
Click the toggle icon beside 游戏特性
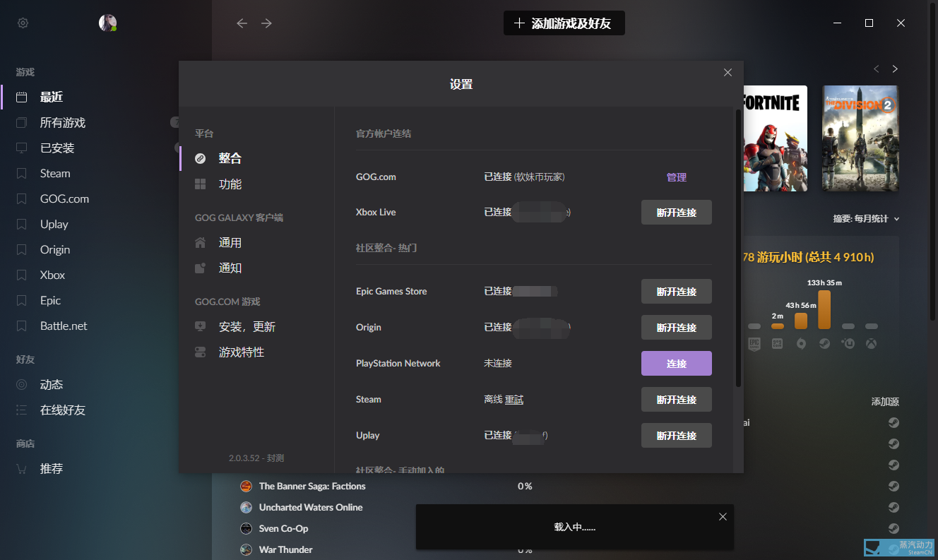201,352
